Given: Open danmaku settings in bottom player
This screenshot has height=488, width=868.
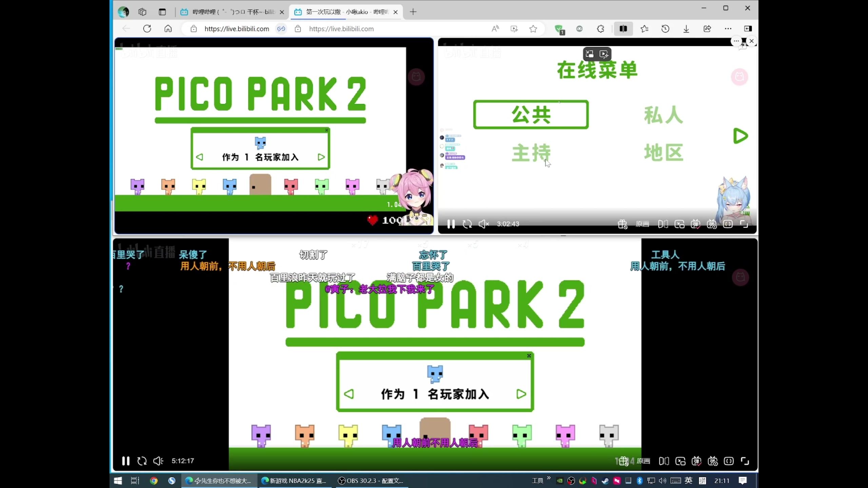Looking at the screenshot, I should (713, 461).
